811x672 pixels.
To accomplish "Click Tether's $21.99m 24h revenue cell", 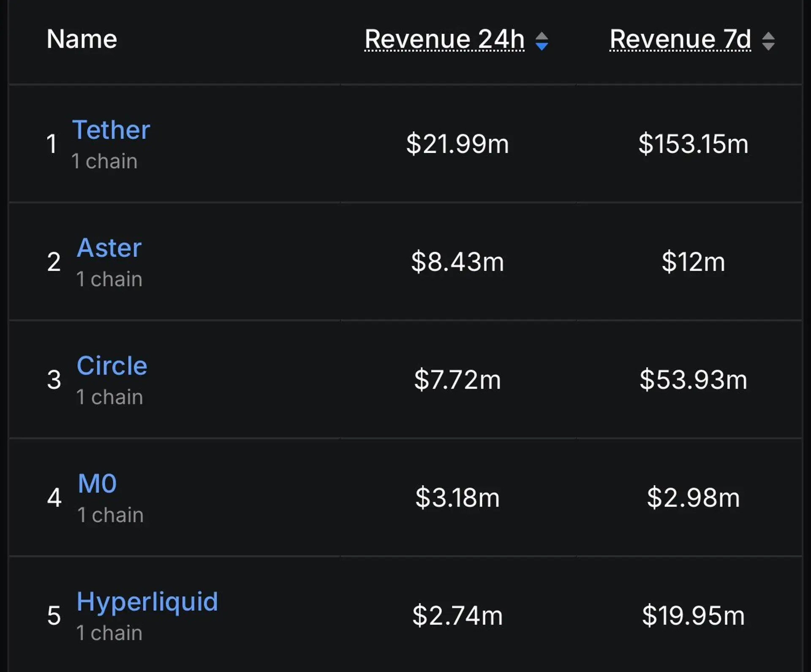I will pos(457,144).
